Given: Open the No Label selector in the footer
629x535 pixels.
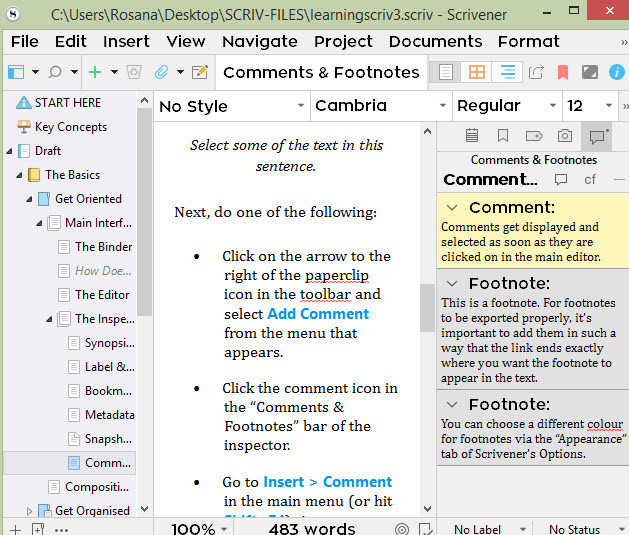Looking at the screenshot, I should pos(483,529).
